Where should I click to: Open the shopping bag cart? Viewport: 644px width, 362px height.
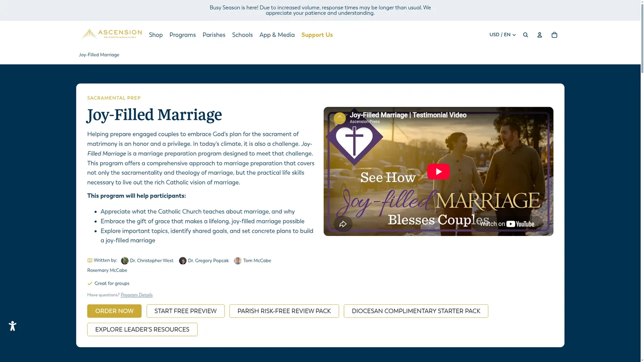tap(555, 35)
